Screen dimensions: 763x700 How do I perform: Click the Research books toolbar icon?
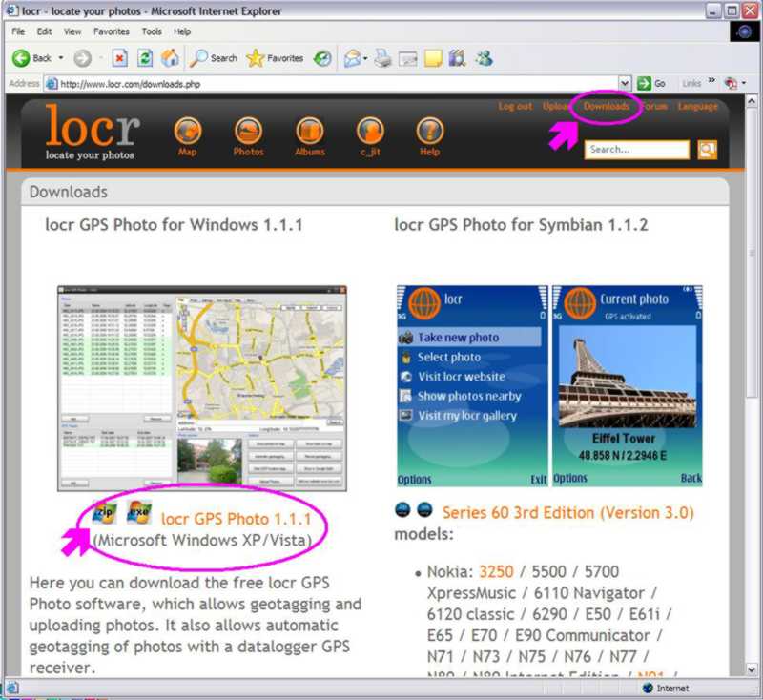click(457, 58)
